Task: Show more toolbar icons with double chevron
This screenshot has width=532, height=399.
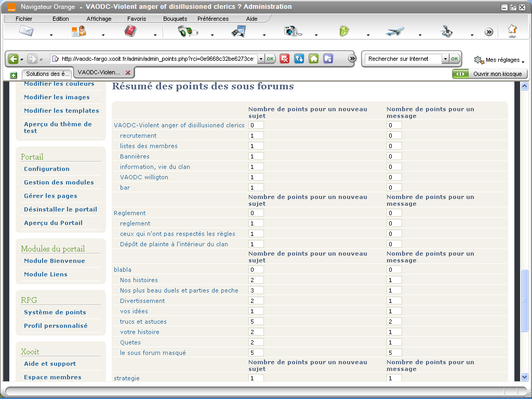Action: 488,32
